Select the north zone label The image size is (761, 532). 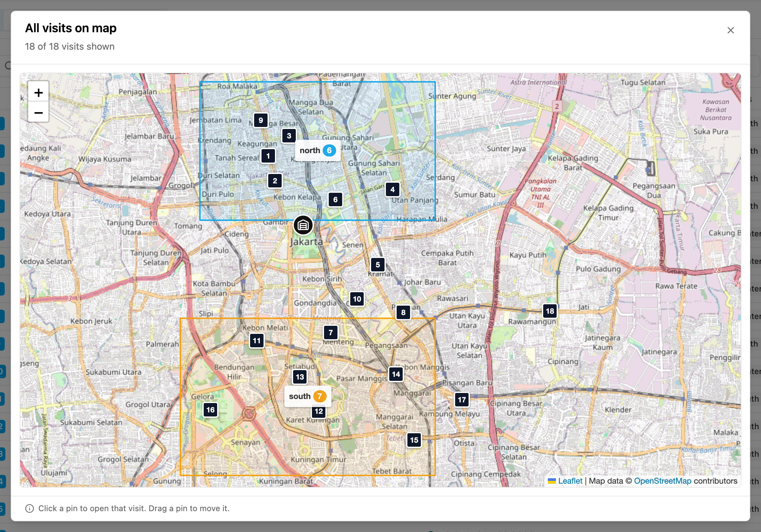[x=318, y=150]
